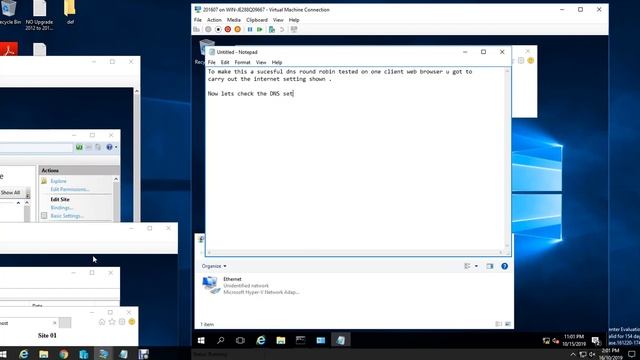The width and height of the screenshot is (640, 360).
Task: Click Notepad vertical scrollbar
Action: tap(507, 158)
